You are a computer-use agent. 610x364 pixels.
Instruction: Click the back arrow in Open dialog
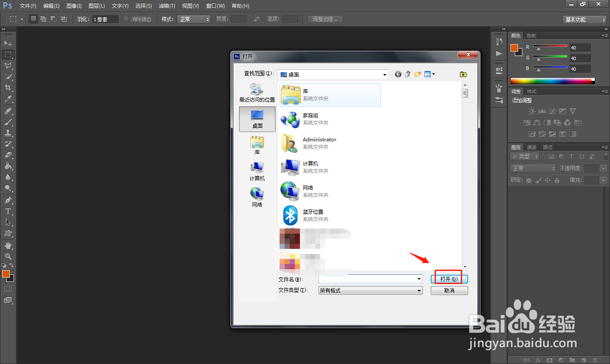tap(398, 74)
